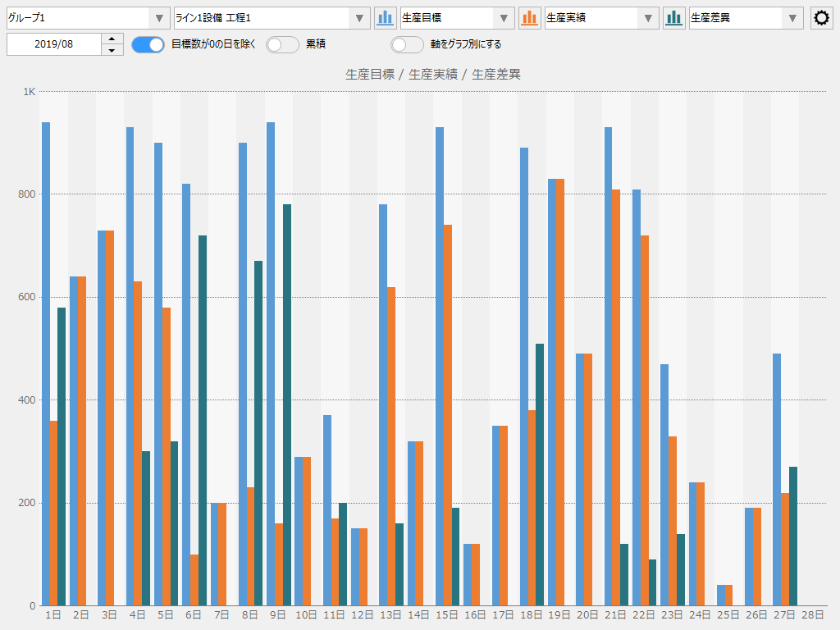Image resolution: width=840 pixels, height=630 pixels.
Task: Turn on 軸をグラフ別にする
Action: 407,45
